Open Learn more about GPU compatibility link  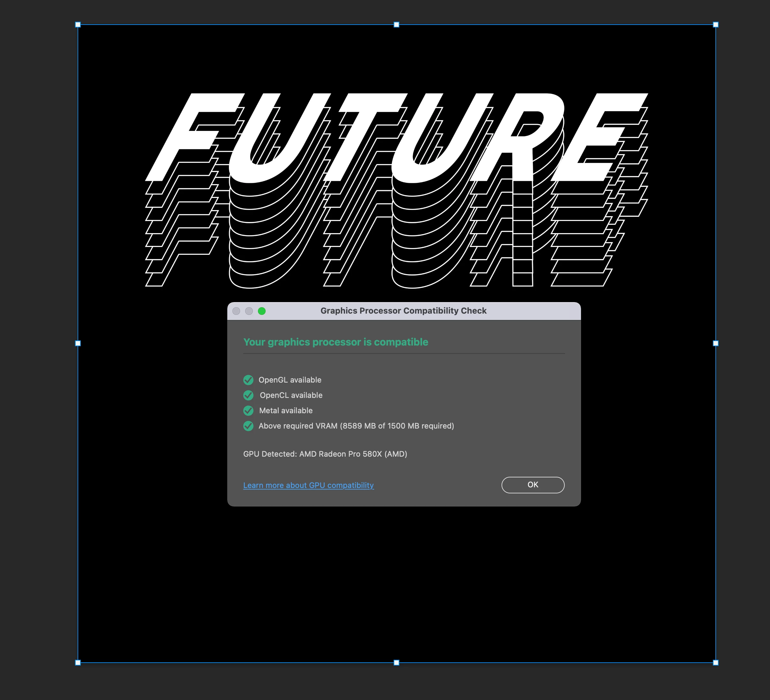308,485
